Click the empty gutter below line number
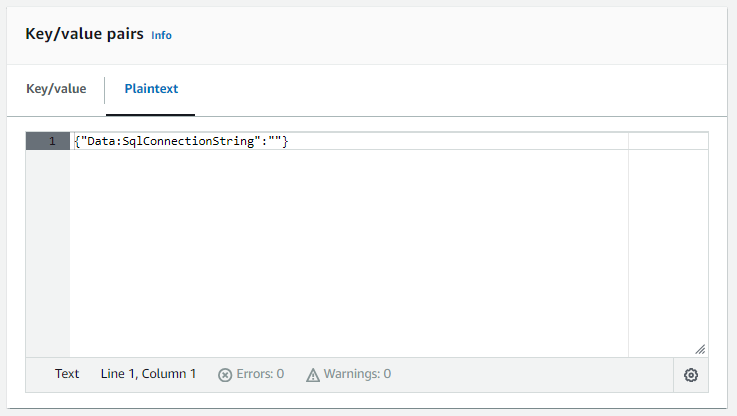The height and width of the screenshot is (416, 737). 47,250
